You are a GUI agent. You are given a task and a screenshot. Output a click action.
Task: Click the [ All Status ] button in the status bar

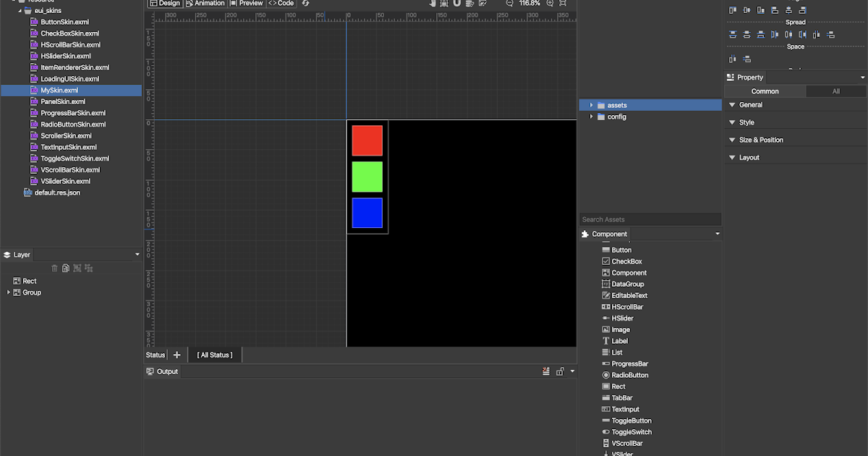point(214,355)
